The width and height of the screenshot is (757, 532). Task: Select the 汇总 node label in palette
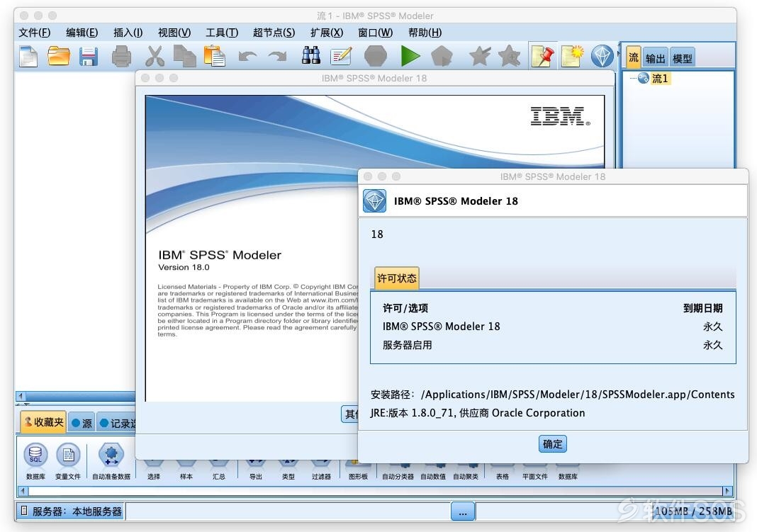[219, 477]
